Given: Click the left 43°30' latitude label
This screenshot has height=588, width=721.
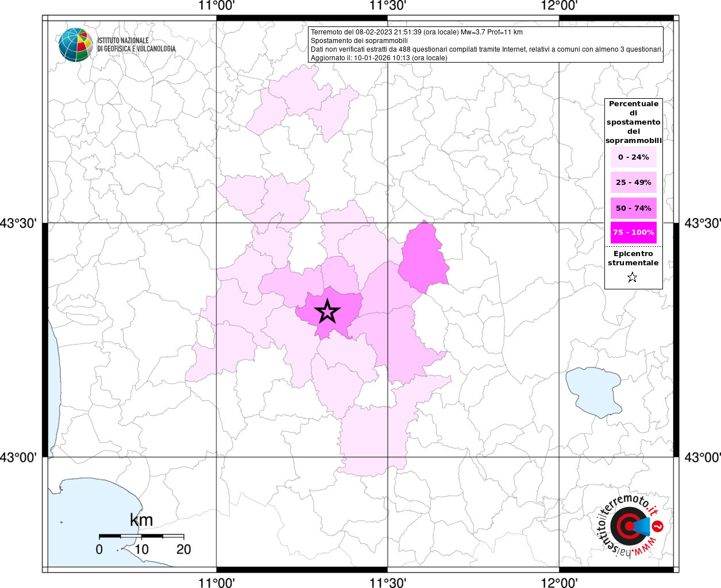Looking at the screenshot, I should pos(18,223).
